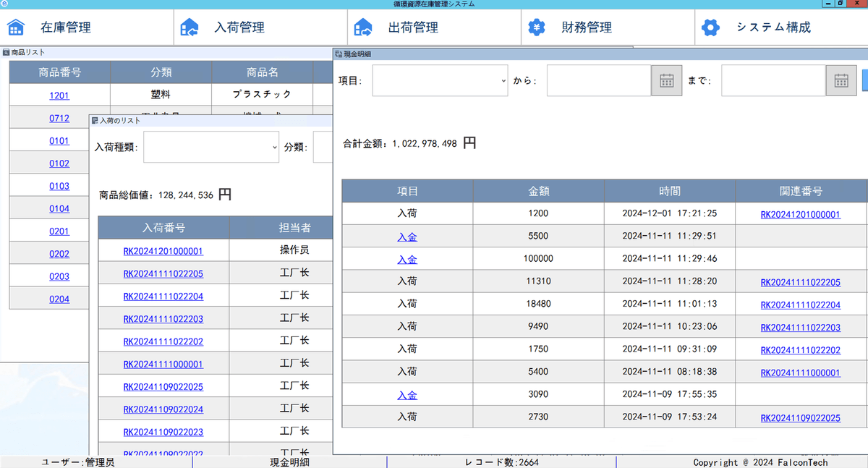Click the warehouse icon for 在庫管理
Screen dimensions: 868x468
pos(16,27)
